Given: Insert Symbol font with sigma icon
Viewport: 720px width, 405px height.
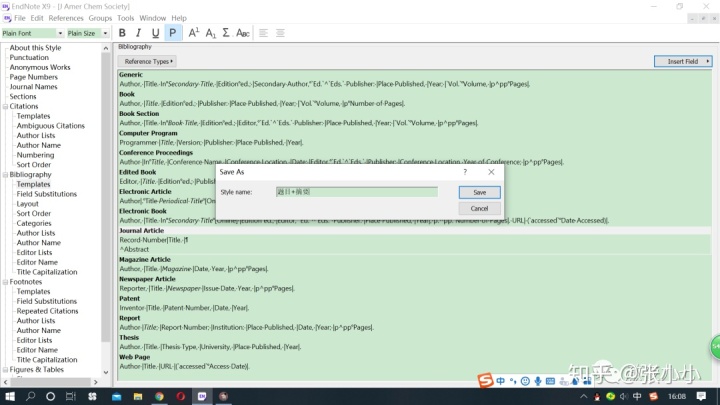Looking at the screenshot, I should pos(226,33).
